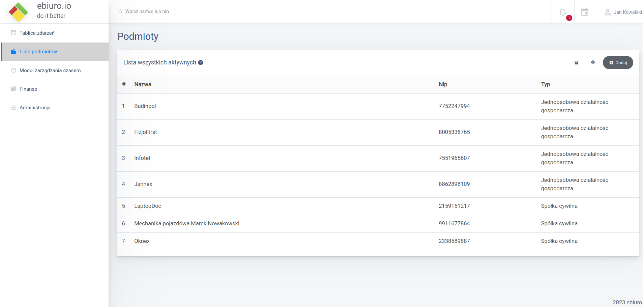Select Lista podmiotów in sidebar
644x307 pixels.
tap(38, 52)
